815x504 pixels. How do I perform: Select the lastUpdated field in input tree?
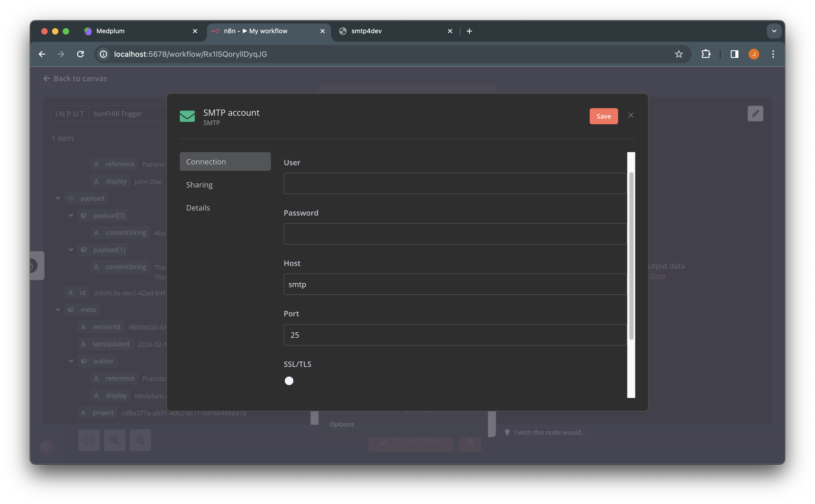coord(105,344)
